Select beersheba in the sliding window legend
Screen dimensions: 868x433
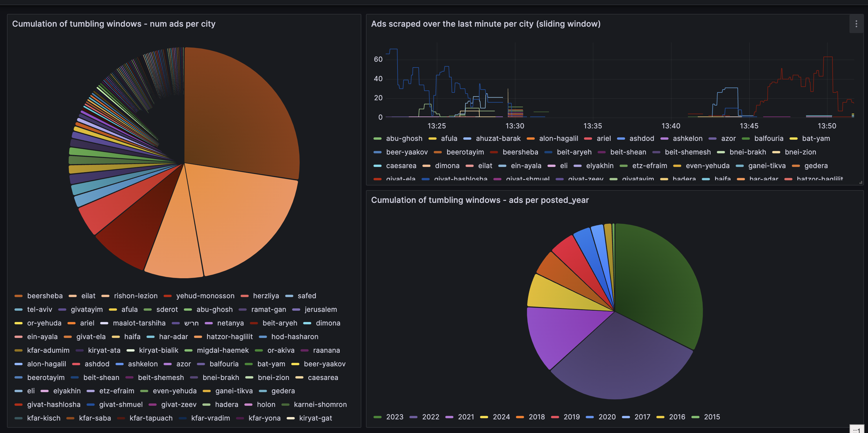coord(520,152)
